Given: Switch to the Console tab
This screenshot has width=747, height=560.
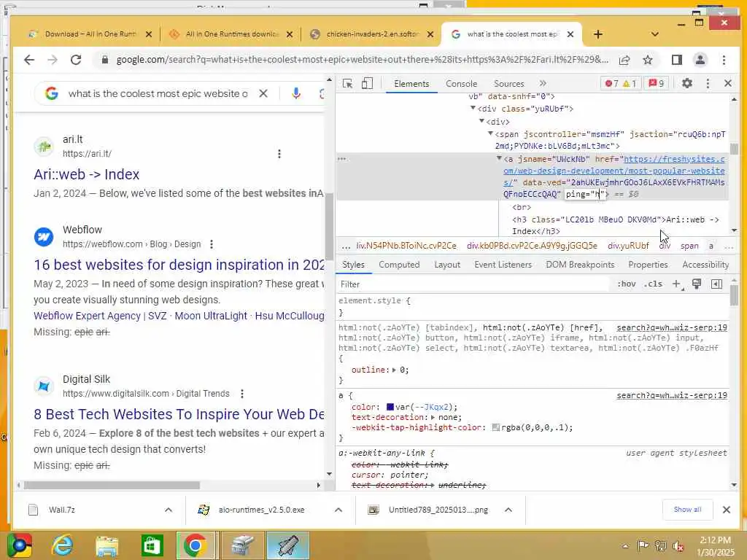Looking at the screenshot, I should tap(461, 84).
